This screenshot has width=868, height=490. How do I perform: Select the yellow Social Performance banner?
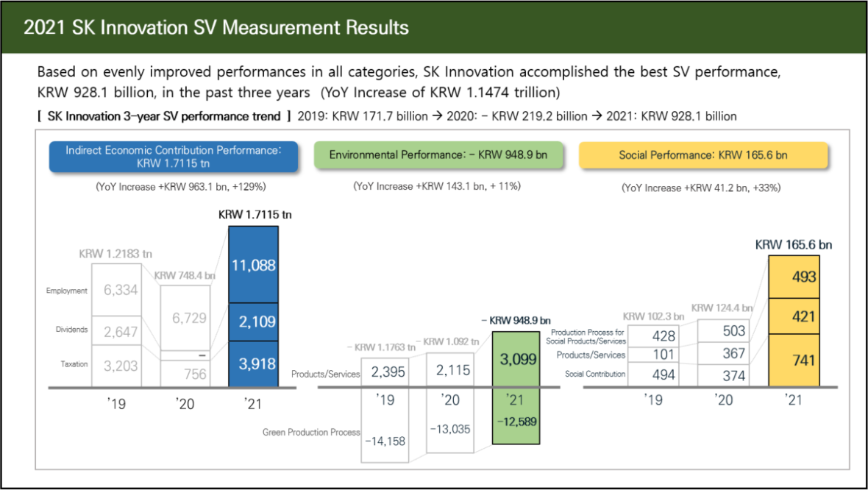click(702, 155)
